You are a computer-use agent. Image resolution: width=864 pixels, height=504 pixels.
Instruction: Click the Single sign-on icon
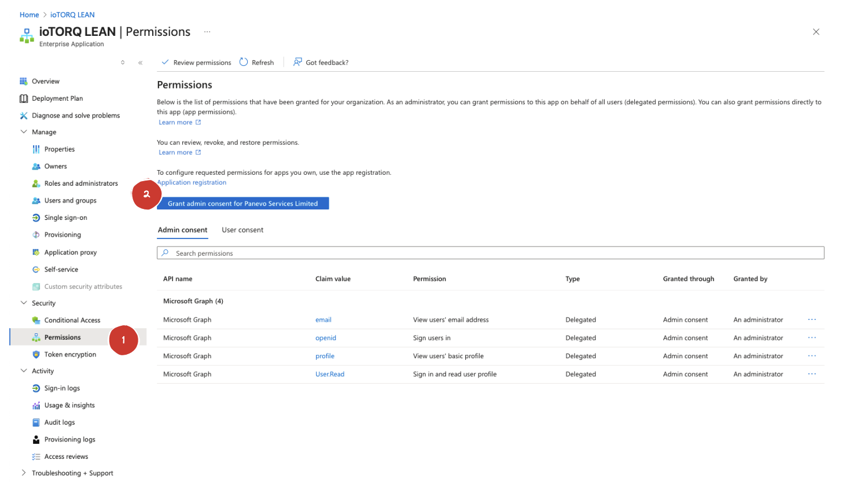click(x=36, y=218)
